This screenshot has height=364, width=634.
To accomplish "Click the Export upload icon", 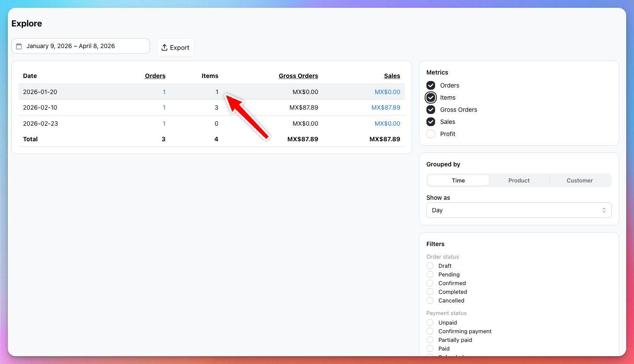I will (x=165, y=48).
